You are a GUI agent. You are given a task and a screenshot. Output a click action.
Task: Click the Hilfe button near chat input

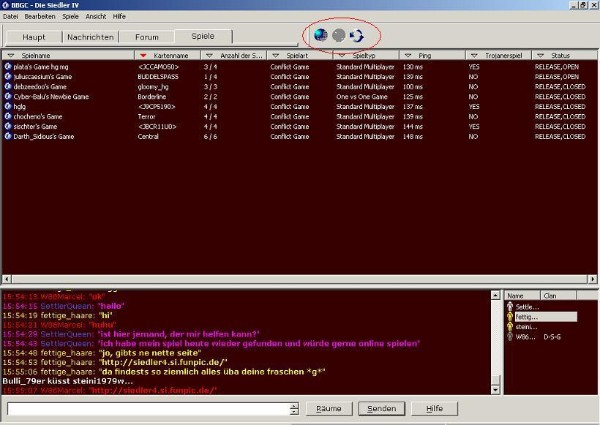point(434,409)
